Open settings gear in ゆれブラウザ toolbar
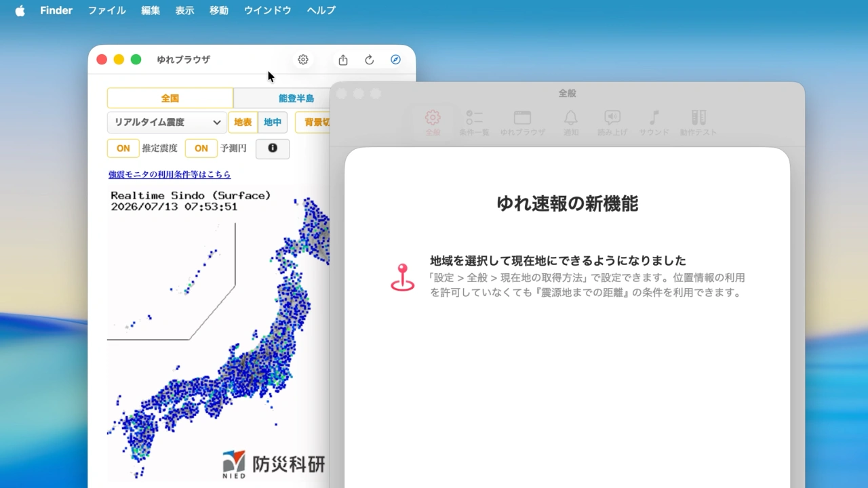868x488 pixels. coord(303,60)
